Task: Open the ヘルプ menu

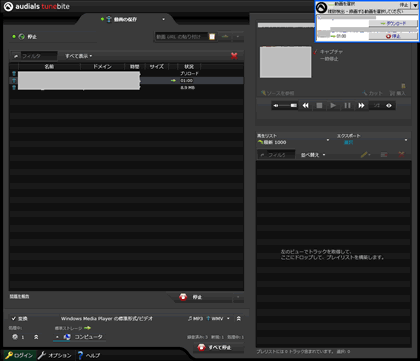Action: 89,355
